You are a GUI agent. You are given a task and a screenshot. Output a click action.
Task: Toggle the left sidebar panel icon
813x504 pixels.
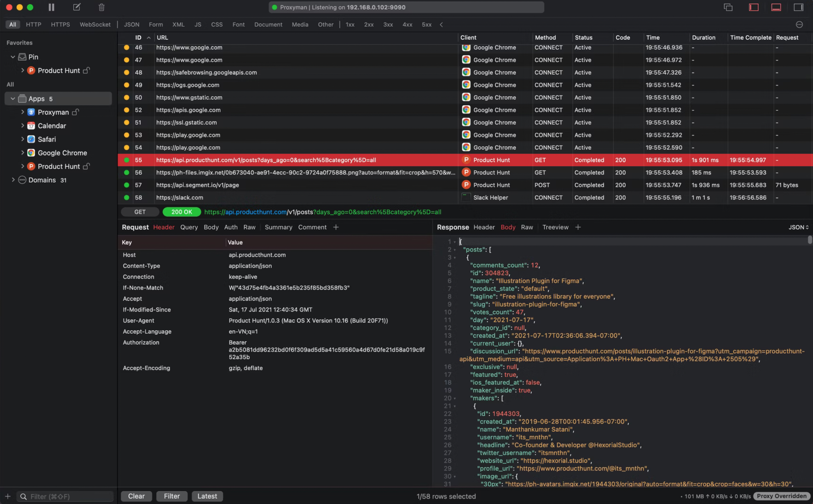(754, 7)
